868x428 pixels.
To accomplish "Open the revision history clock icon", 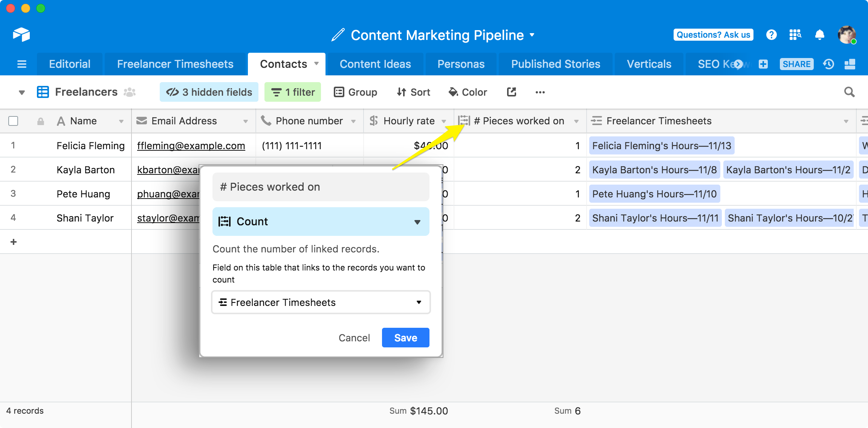I will [x=828, y=64].
